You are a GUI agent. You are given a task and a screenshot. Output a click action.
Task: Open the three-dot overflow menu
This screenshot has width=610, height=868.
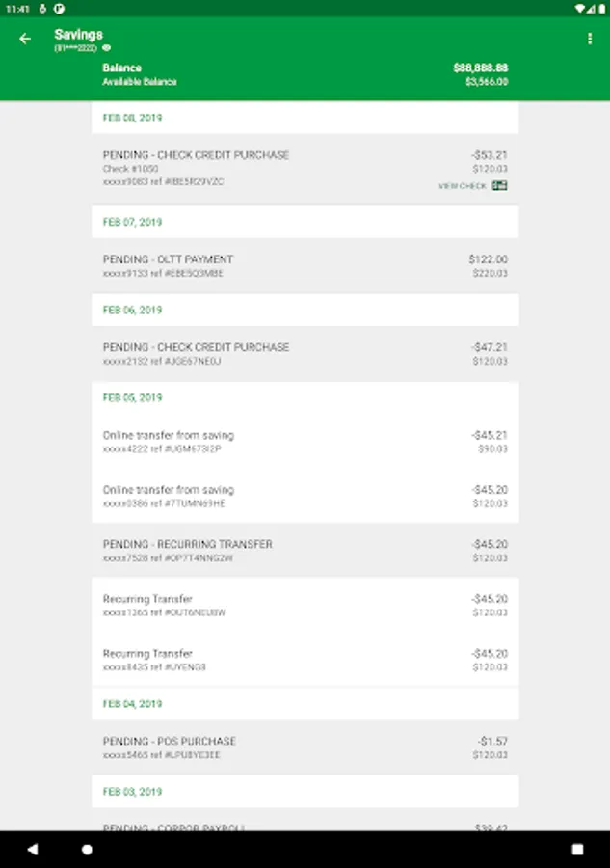pyautogui.click(x=589, y=39)
